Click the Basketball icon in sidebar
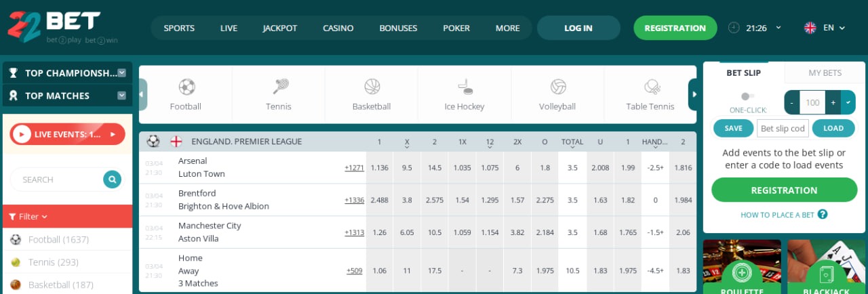 click(x=16, y=285)
